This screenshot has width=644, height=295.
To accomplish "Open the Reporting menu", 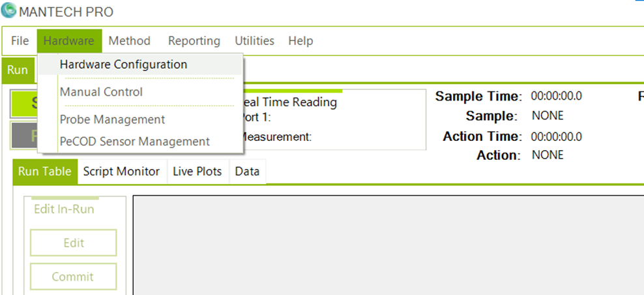I will coord(194,40).
